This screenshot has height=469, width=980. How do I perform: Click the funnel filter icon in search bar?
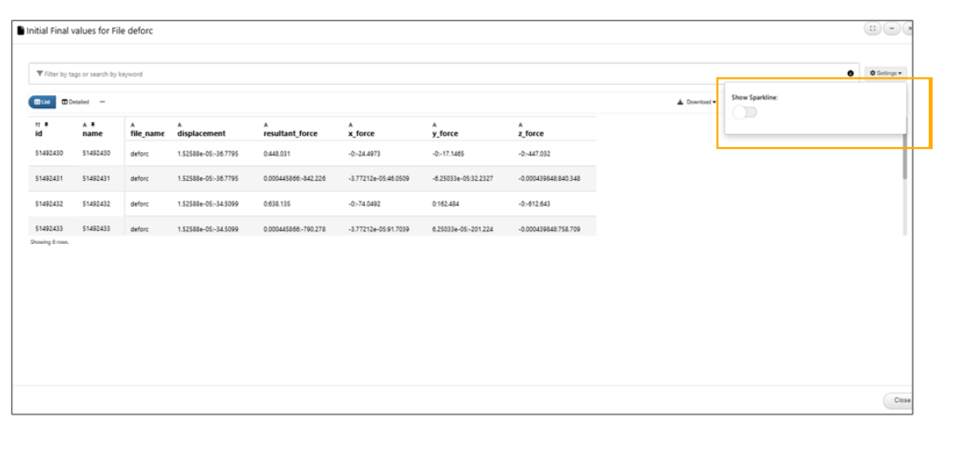coord(40,74)
